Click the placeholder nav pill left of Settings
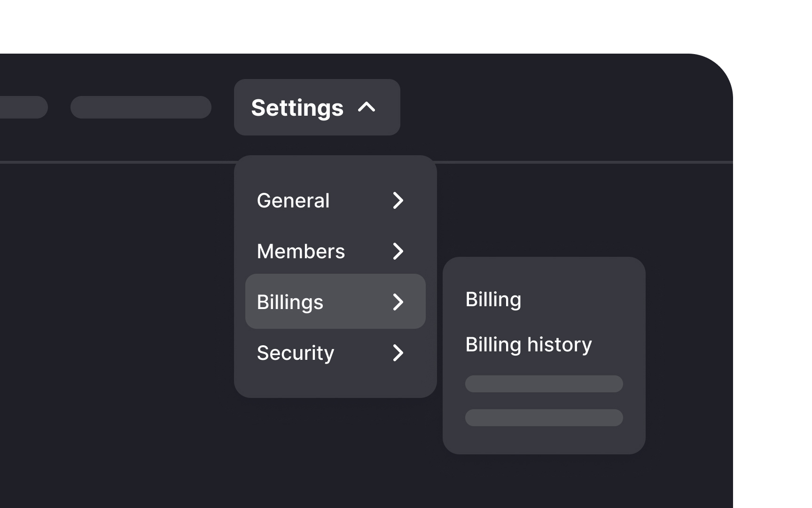This screenshot has width=812, height=508. coord(141,107)
